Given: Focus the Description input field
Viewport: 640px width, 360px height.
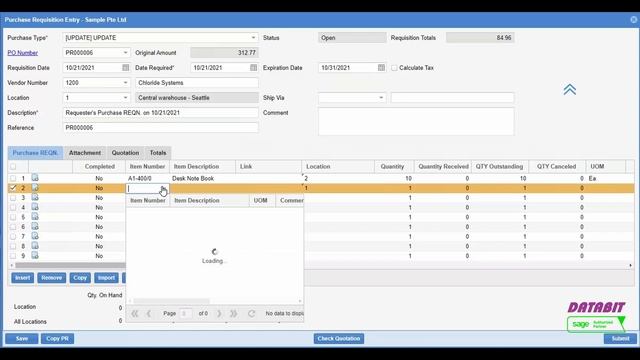Looking at the screenshot, I should 160,113.
